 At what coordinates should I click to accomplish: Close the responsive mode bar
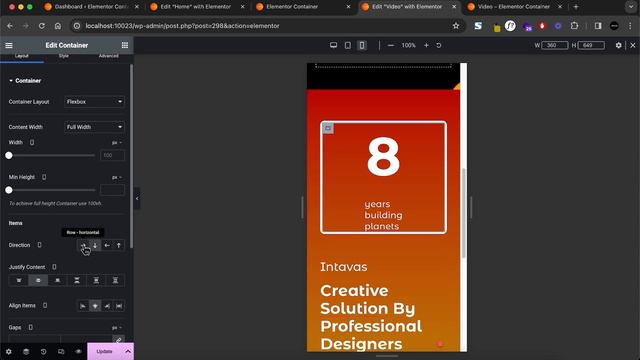click(633, 45)
